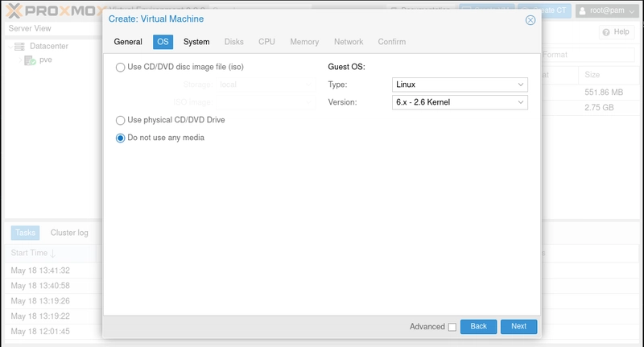This screenshot has width=644, height=347.
Task: Click the Back button
Action: 478,326
